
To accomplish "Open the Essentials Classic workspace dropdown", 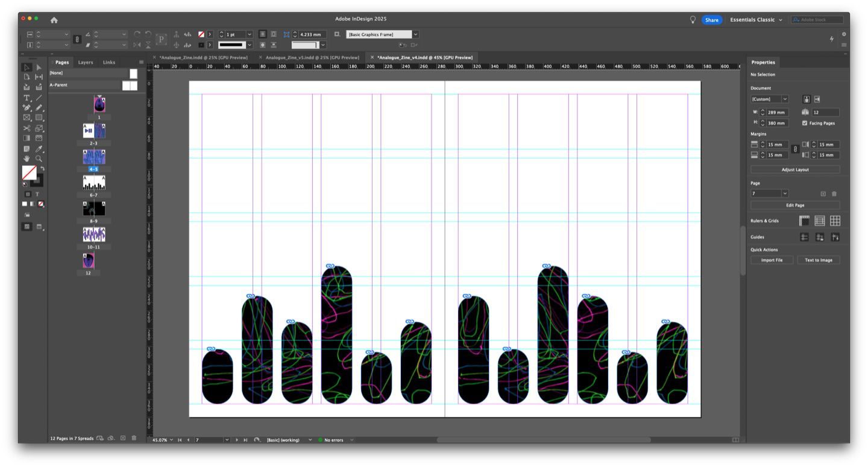I will [756, 20].
